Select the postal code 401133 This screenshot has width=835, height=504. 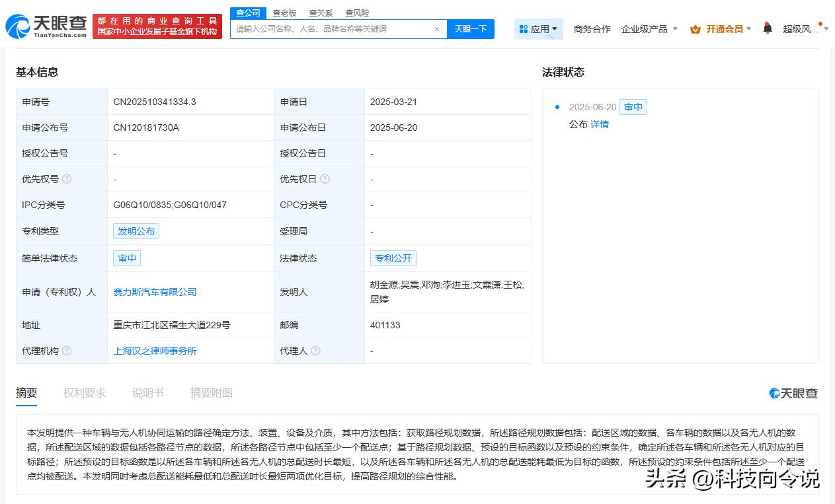385,325
